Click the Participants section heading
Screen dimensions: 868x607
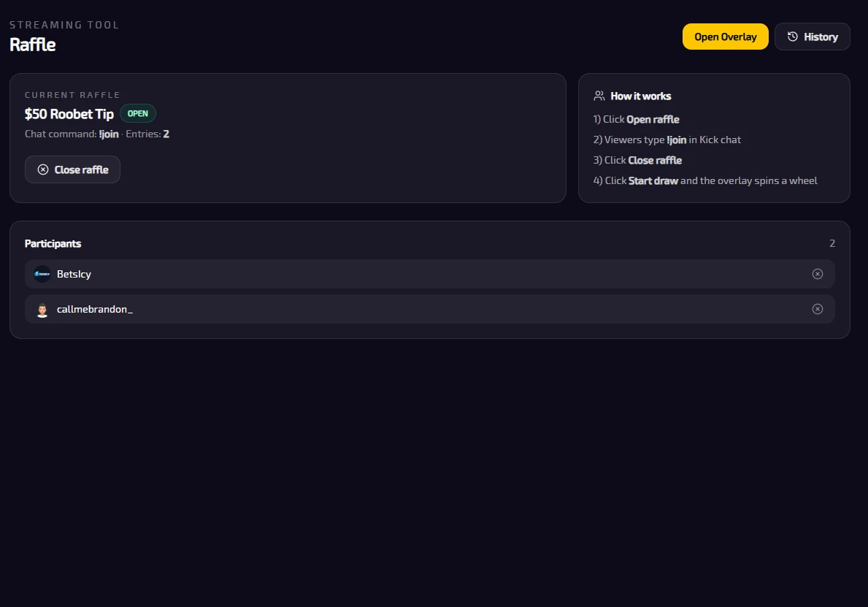click(x=53, y=243)
